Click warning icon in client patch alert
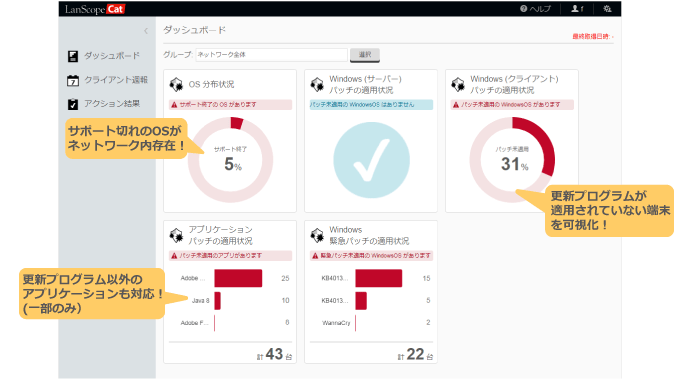The width and height of the screenshot is (680, 380). pyautogui.click(x=456, y=105)
